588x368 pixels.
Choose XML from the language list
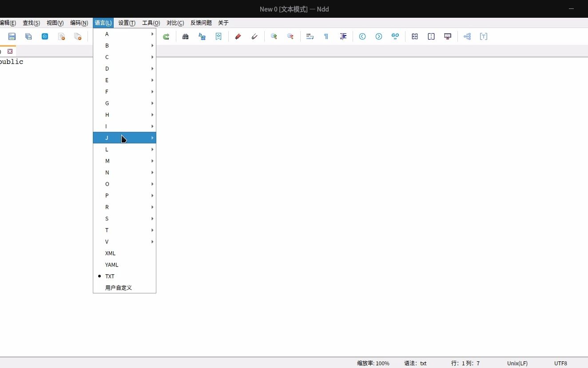(x=110, y=253)
